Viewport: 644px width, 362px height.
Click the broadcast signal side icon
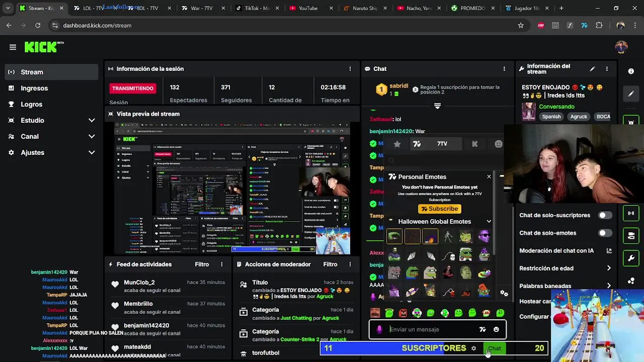631,213
